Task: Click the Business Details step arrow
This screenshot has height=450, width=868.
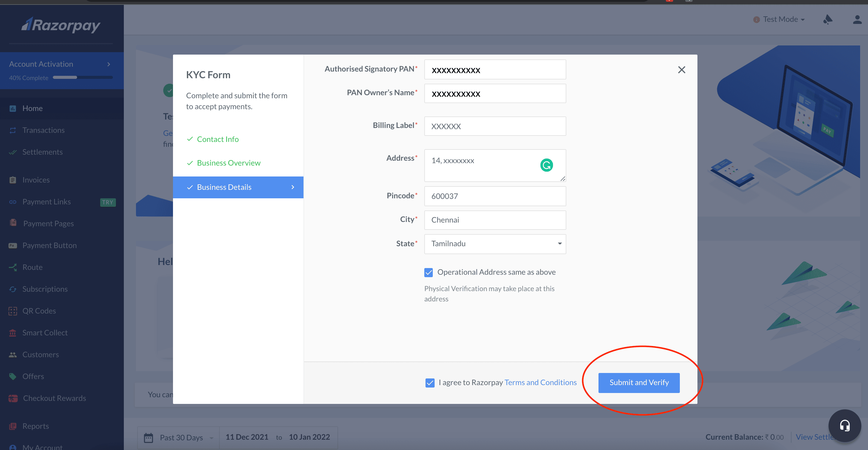Action: 293,187
